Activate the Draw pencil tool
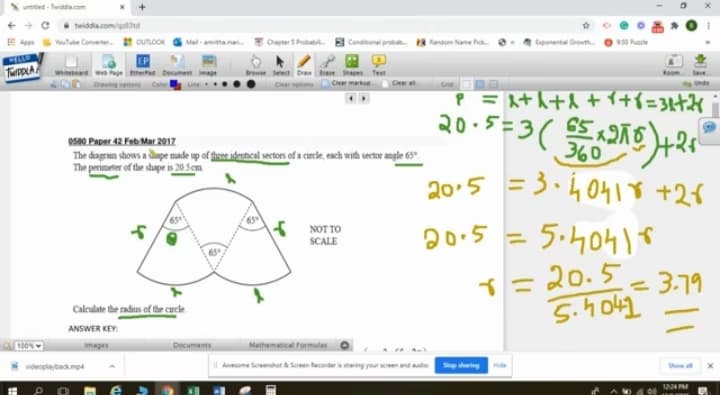This screenshot has height=395, width=720. coord(304,65)
